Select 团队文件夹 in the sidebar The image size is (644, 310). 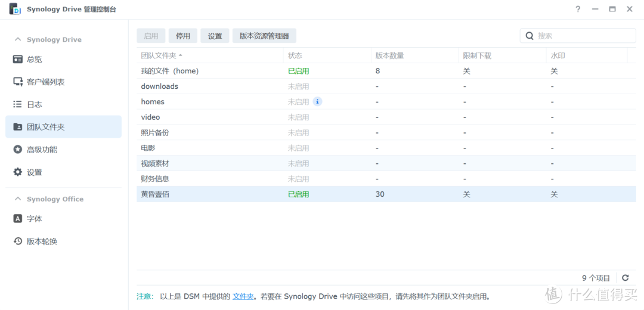[x=63, y=127]
